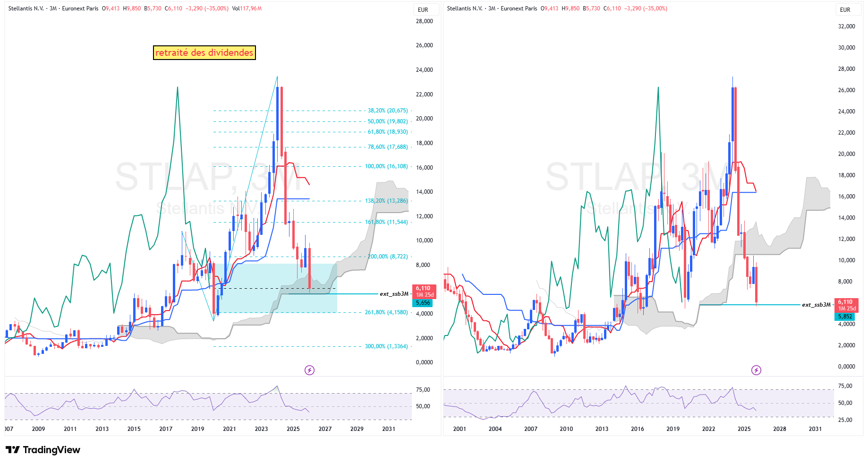Image resolution: width=868 pixels, height=464 pixels.
Task: Click the ext_ssb3M line label on the left chart
Action: [394, 294]
